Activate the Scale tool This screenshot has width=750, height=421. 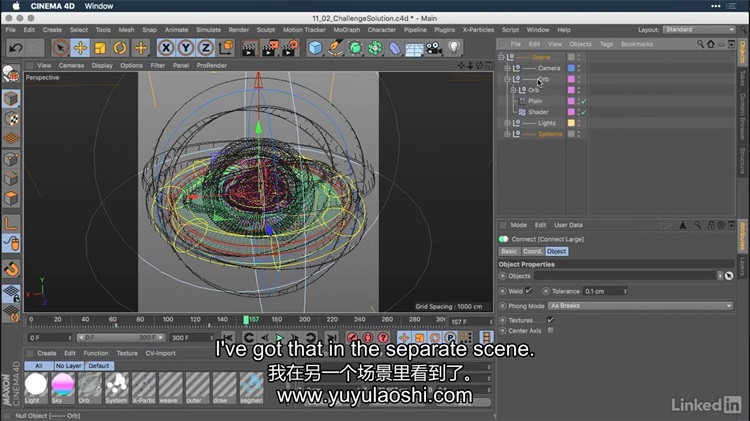tap(100, 48)
